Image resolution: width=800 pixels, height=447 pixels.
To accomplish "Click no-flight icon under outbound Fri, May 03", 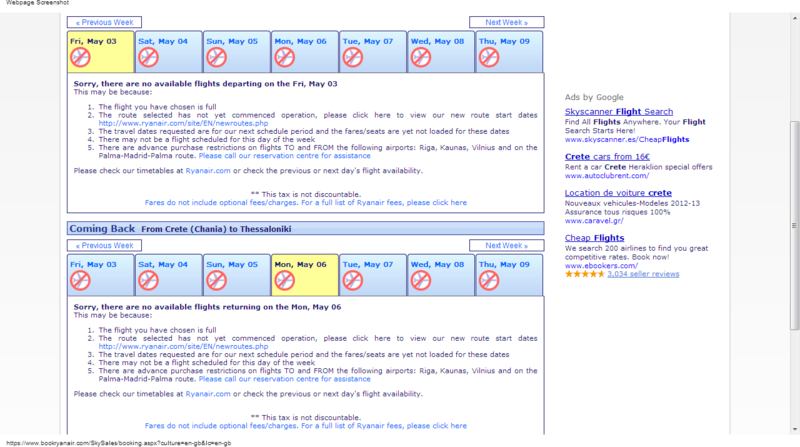I will pos(80,57).
